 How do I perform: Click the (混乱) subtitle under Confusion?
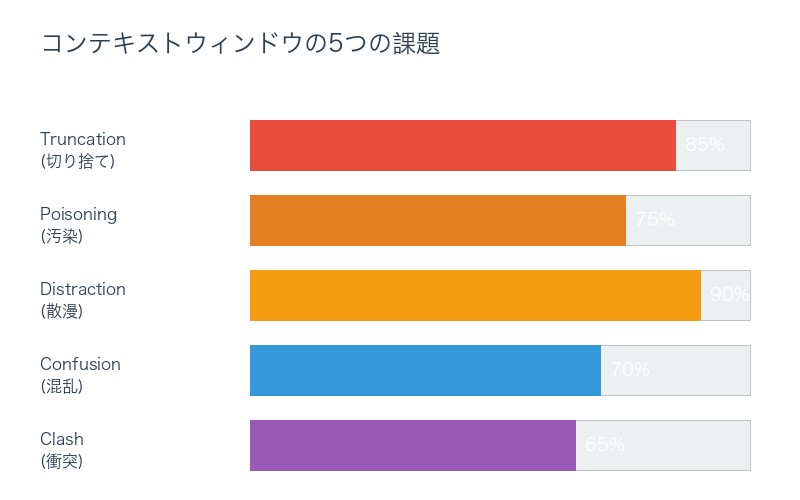(62, 386)
